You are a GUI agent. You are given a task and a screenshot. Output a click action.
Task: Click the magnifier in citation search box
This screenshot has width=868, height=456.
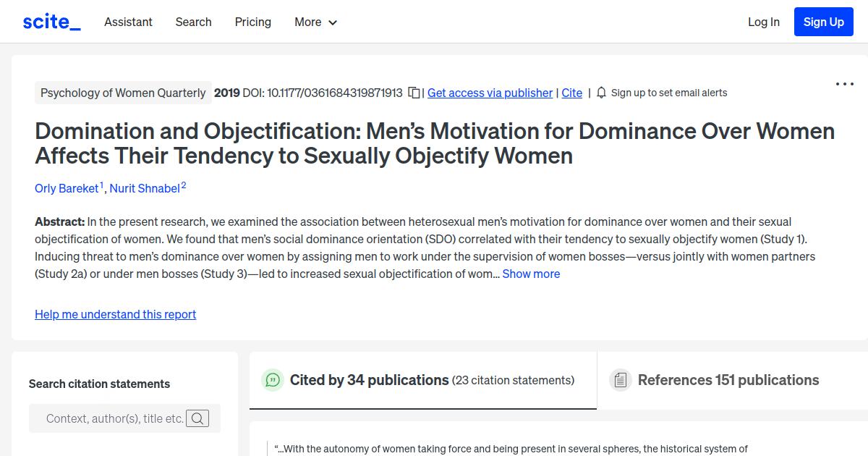point(197,418)
